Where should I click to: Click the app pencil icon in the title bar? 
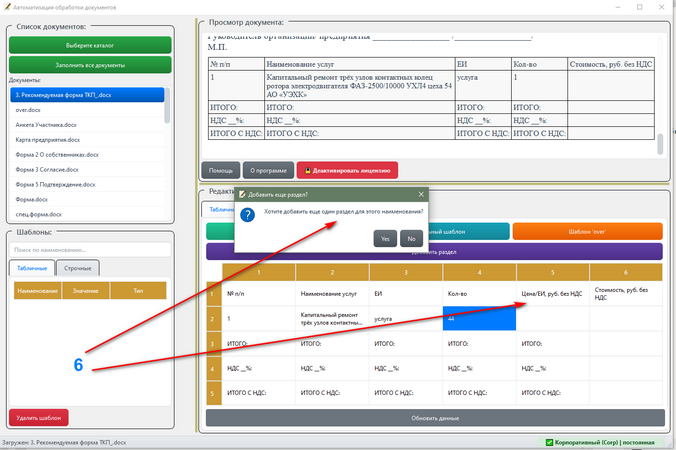tap(6, 7)
